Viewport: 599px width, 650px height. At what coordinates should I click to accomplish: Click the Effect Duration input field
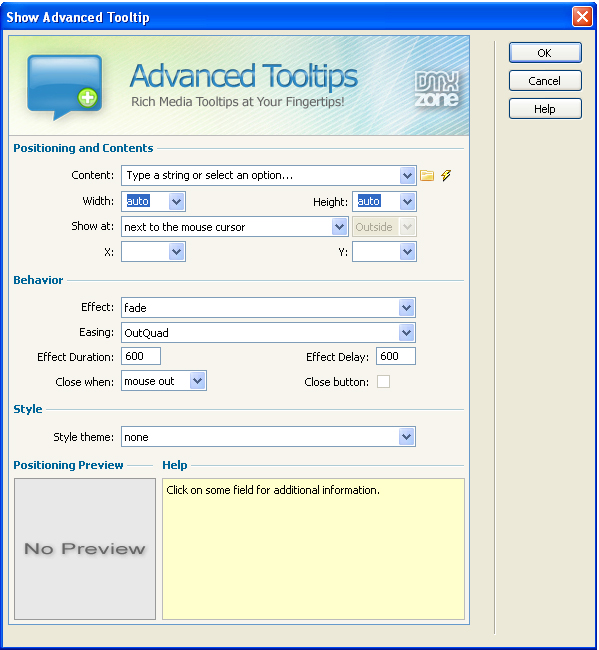coord(141,356)
